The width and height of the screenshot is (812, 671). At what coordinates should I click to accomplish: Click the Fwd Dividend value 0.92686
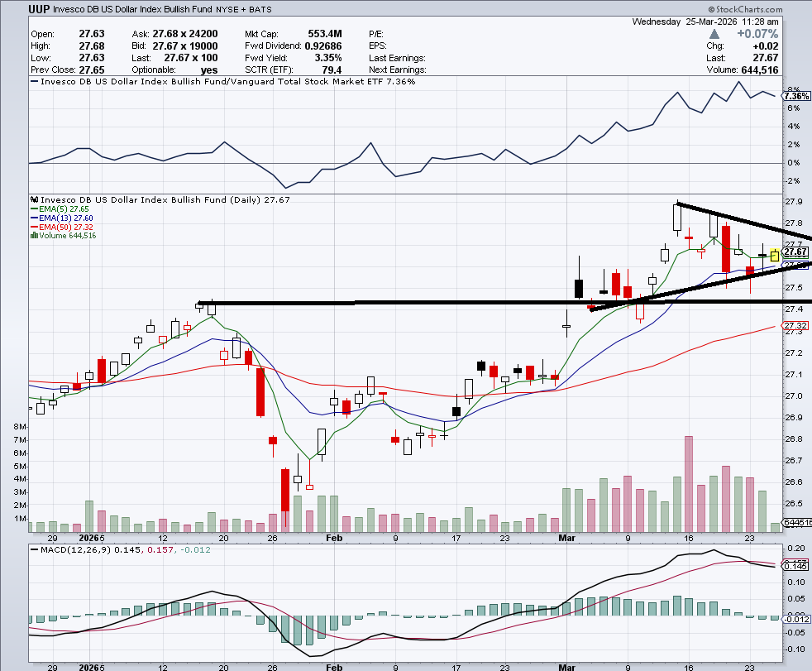(323, 46)
